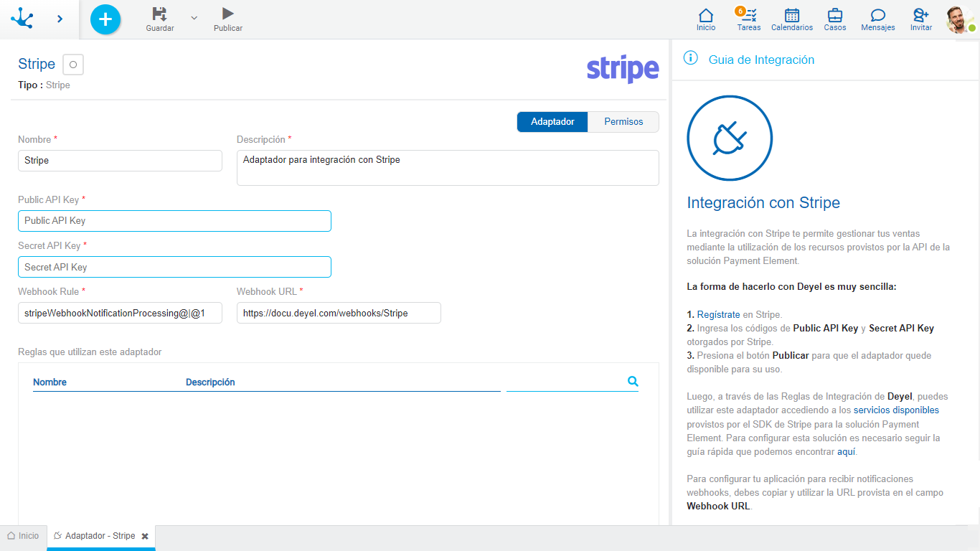Sort rules by Descripción column header
Screen dimensions: 980x551
[210, 382]
